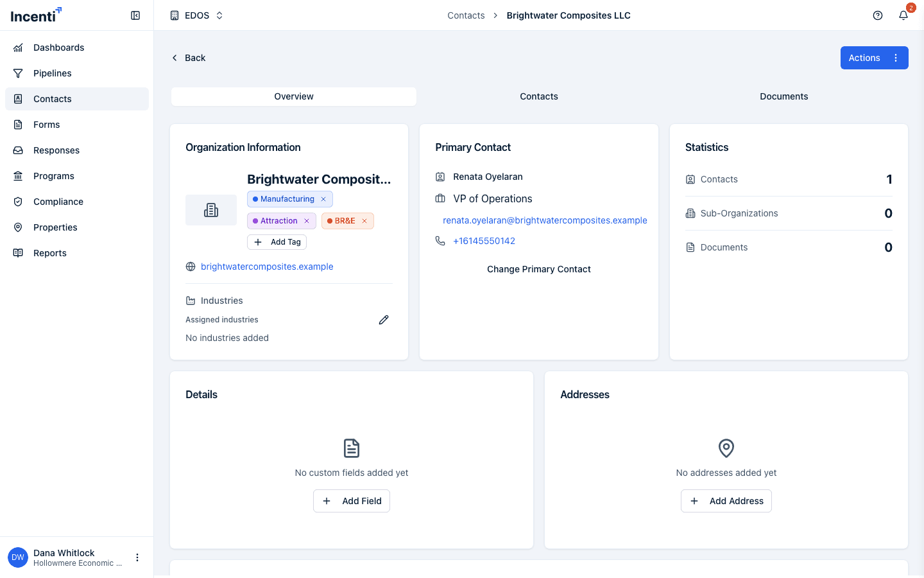
Task: Open the help circle icon
Action: click(878, 15)
